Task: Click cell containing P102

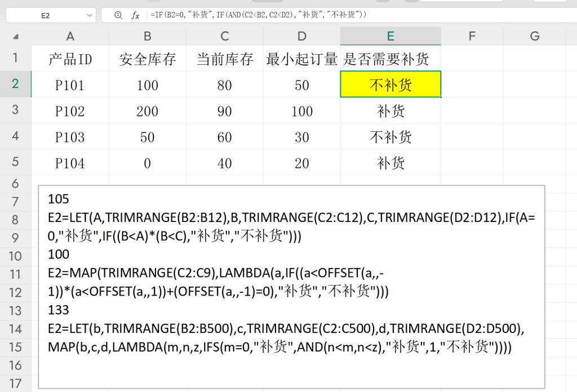Action: click(x=70, y=111)
